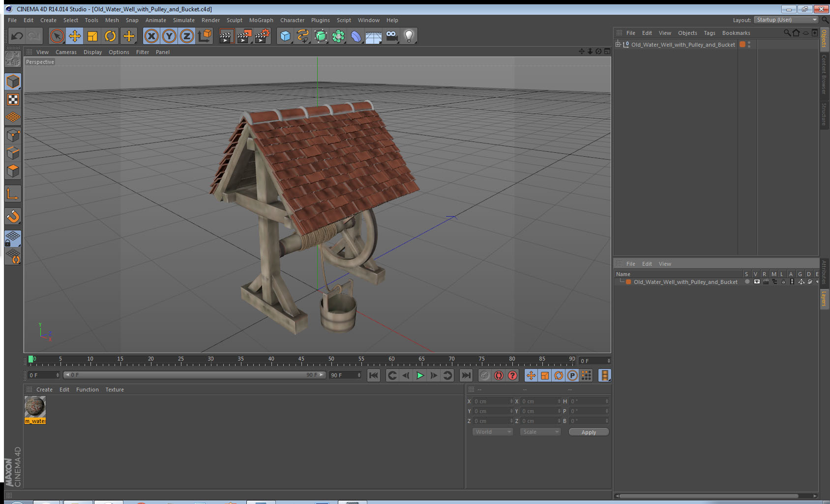
Task: Add a light object
Action: tap(409, 36)
